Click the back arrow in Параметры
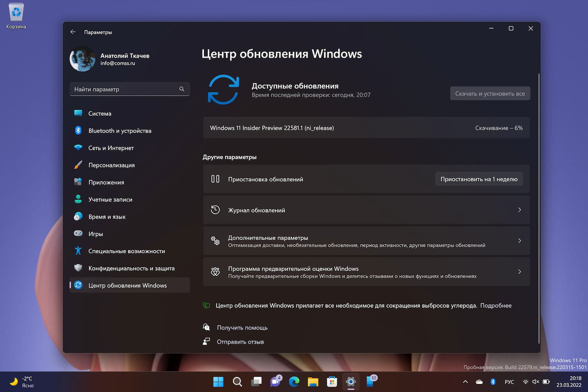This screenshot has height=392, width=588. [x=73, y=32]
